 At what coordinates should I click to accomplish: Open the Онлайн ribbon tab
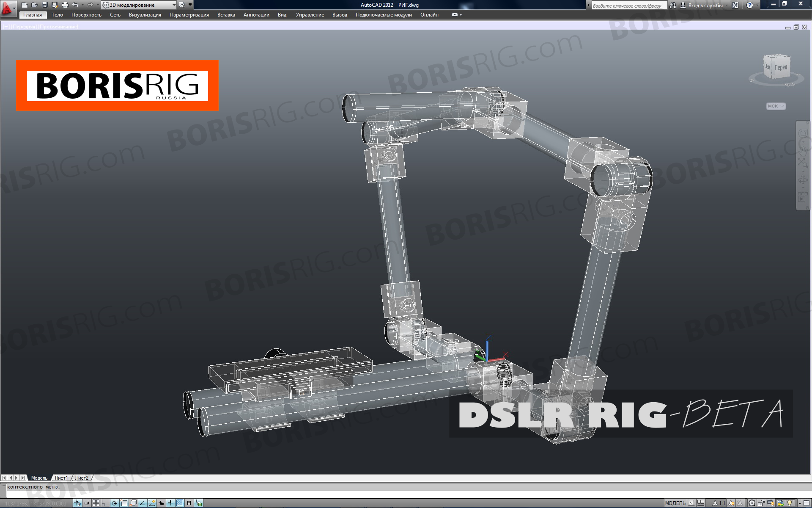coord(429,15)
